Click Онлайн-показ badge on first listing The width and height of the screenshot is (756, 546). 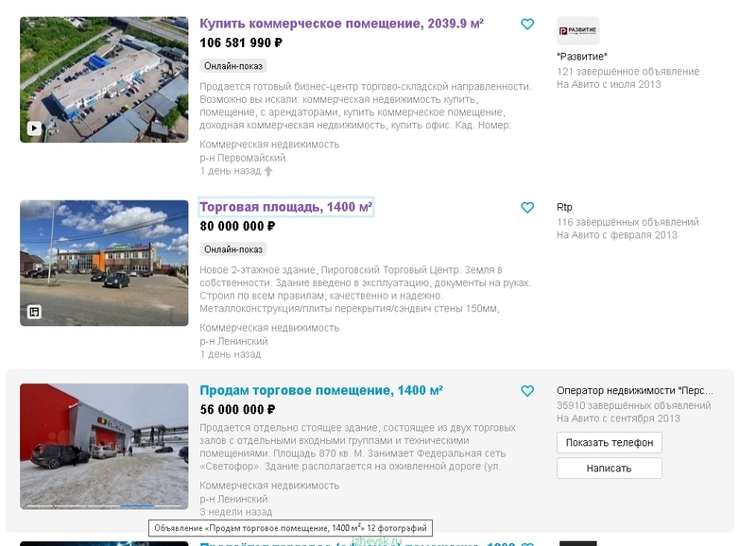(x=232, y=66)
